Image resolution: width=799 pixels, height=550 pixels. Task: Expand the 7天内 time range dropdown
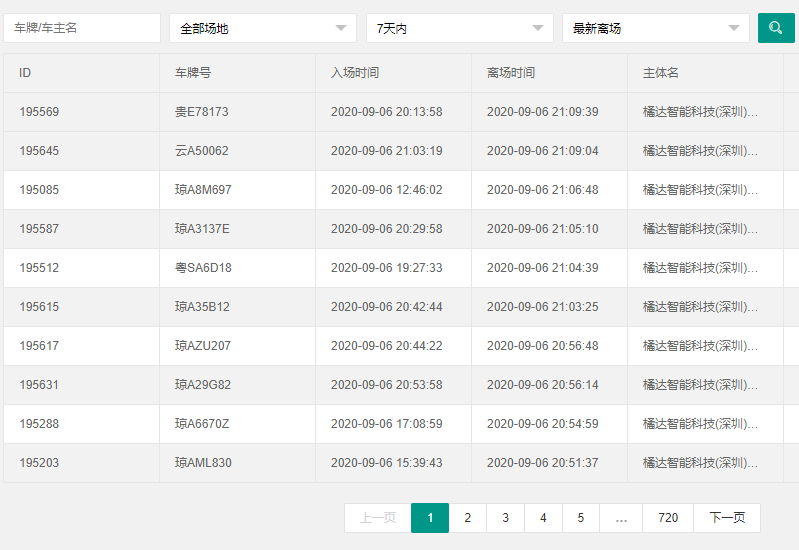click(459, 28)
